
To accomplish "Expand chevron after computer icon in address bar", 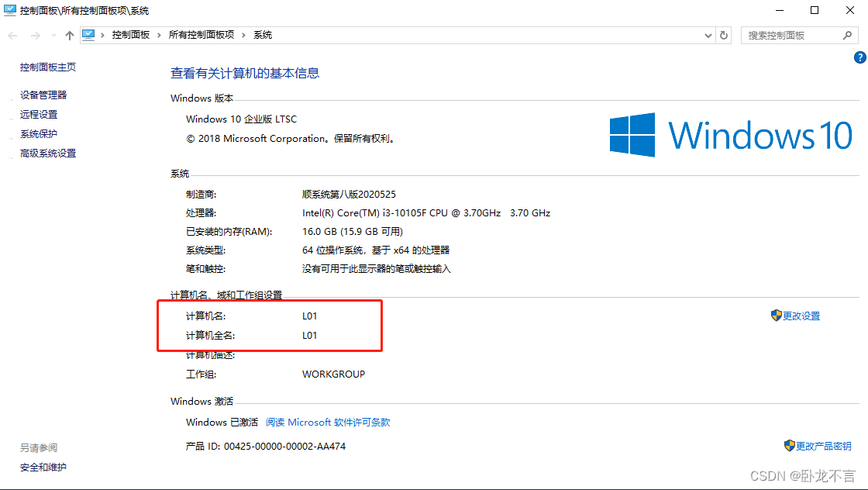I will coord(102,35).
